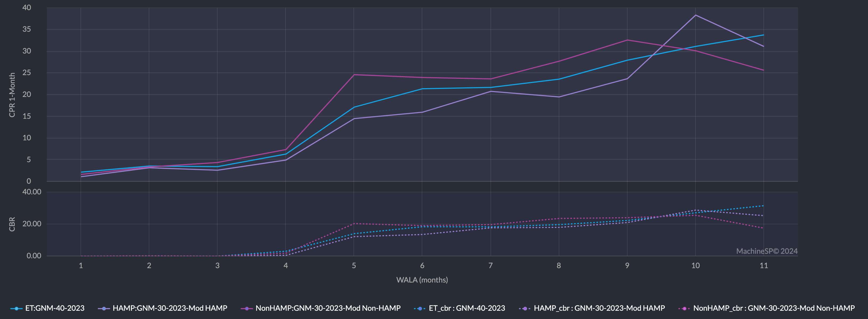Click the CBR axis title

(12, 224)
